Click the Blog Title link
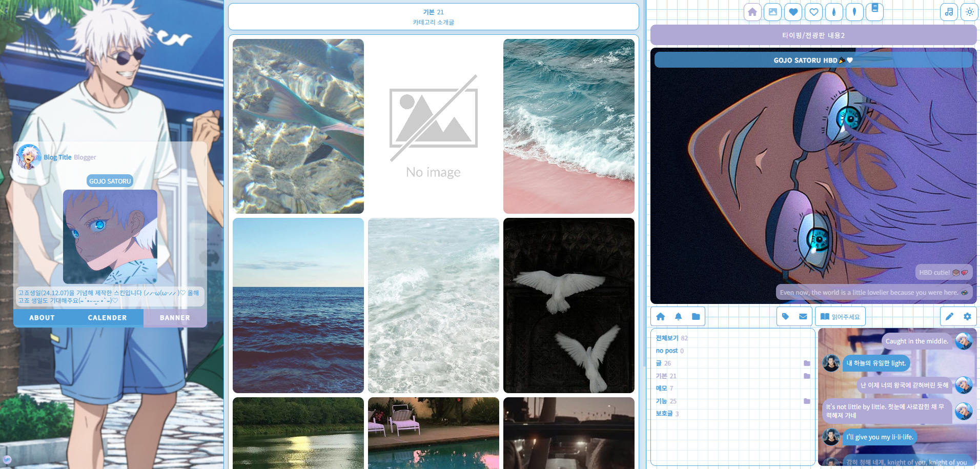This screenshot has height=469, width=980. [x=57, y=157]
